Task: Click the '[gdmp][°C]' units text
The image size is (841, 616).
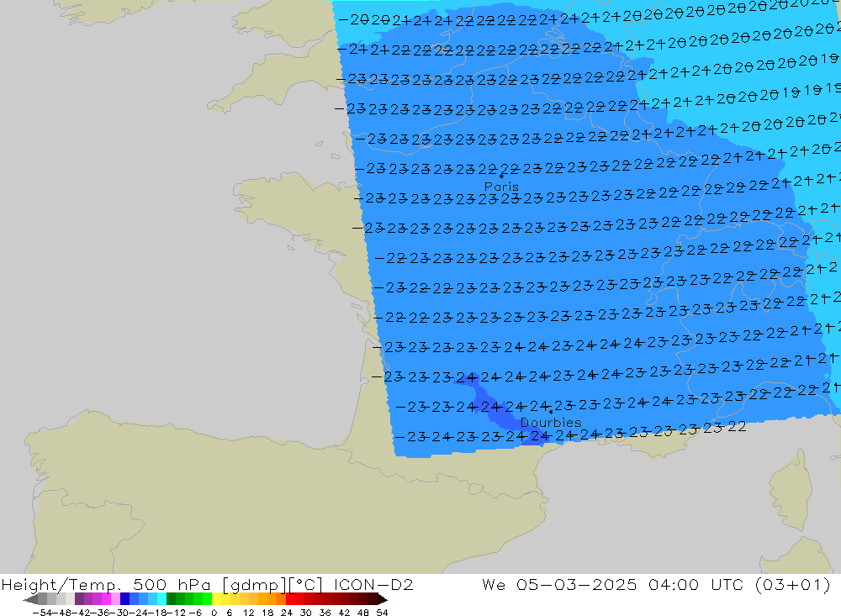Action: 272,584
